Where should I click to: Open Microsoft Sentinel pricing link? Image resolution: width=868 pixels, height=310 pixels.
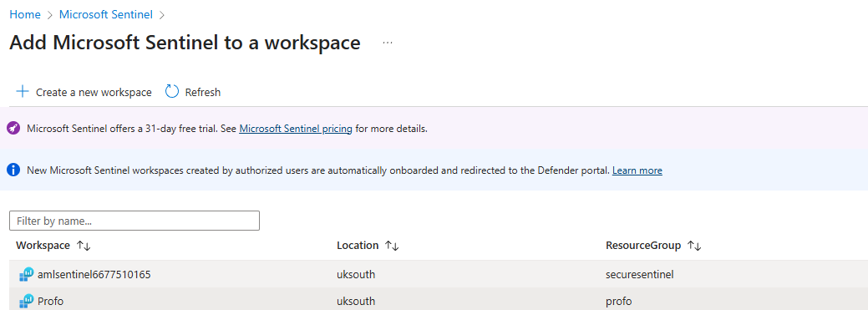pos(296,129)
